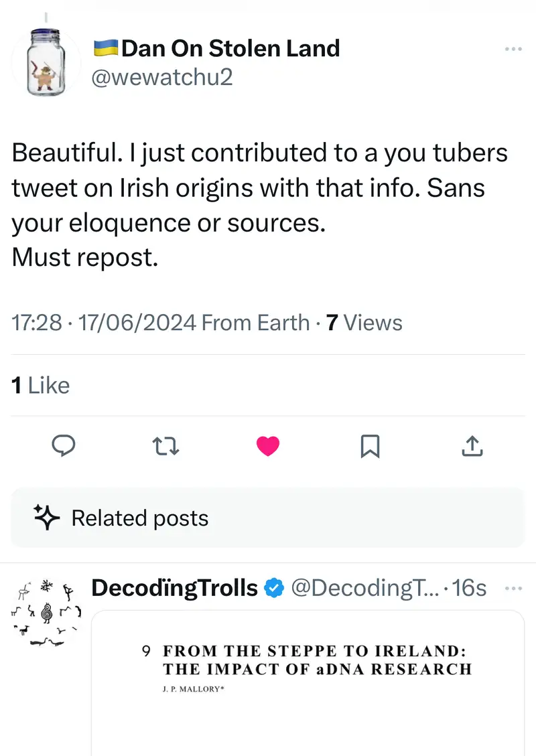Click the 17:28 · 17/06/2024 timestamp
This screenshot has width=536, height=756.
pyautogui.click(x=104, y=323)
